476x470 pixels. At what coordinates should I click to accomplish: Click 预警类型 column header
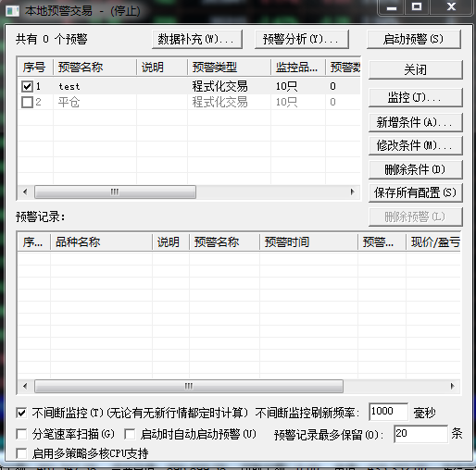[x=229, y=67]
